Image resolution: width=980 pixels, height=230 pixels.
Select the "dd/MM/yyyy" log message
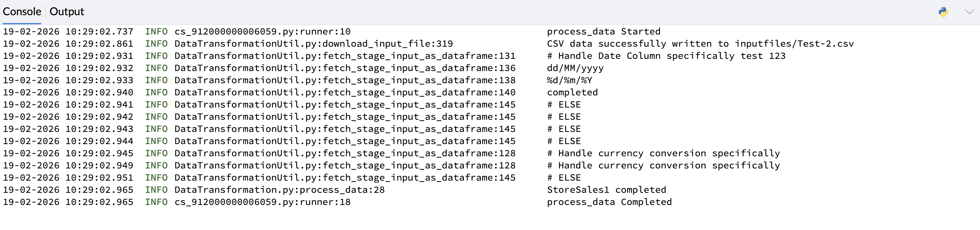coord(575,68)
